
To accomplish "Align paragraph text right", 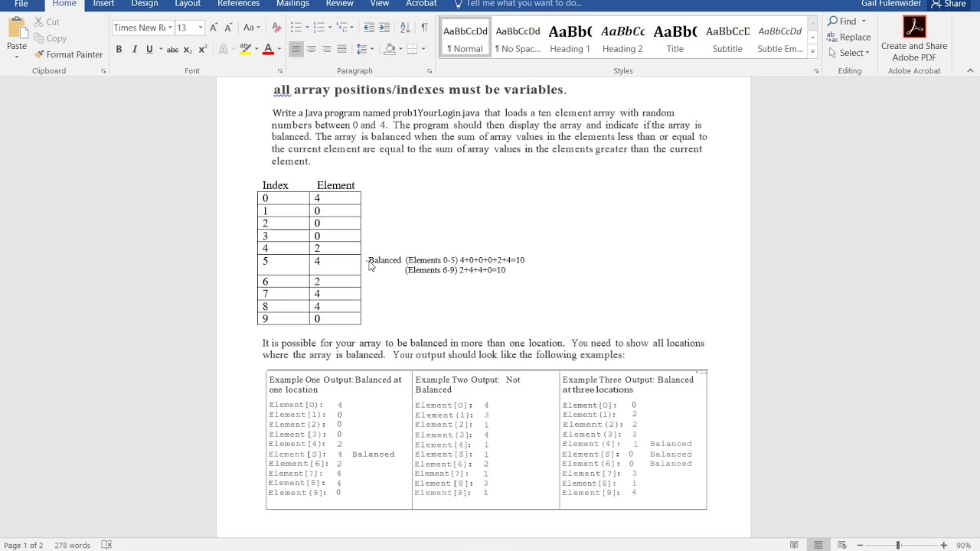I will 326,50.
